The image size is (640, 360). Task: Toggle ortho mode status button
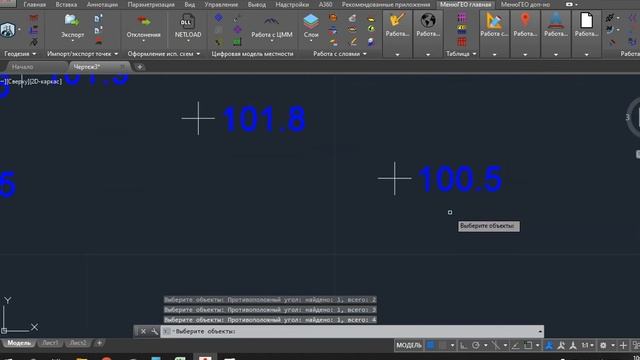(x=463, y=345)
